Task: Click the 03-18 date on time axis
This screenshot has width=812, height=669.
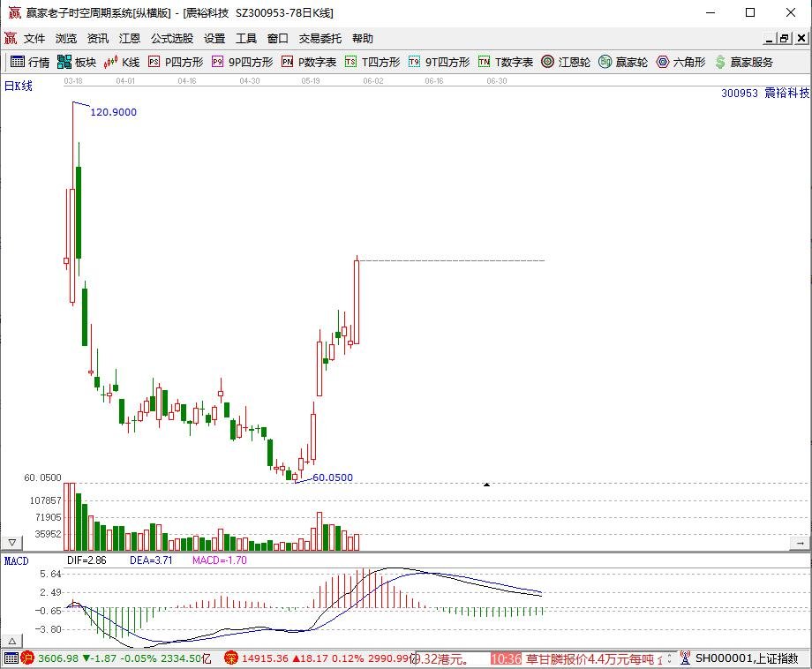Action: pyautogui.click(x=73, y=81)
